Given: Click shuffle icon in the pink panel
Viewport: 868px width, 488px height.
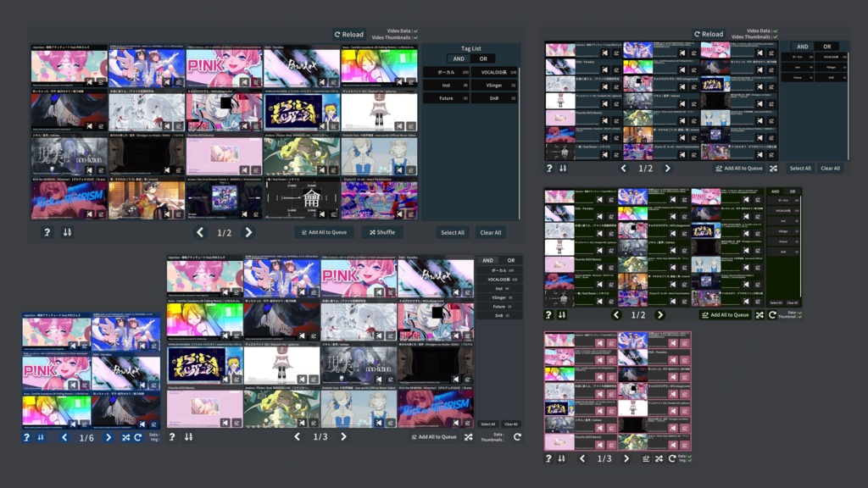Looking at the screenshot, I should [x=659, y=458].
